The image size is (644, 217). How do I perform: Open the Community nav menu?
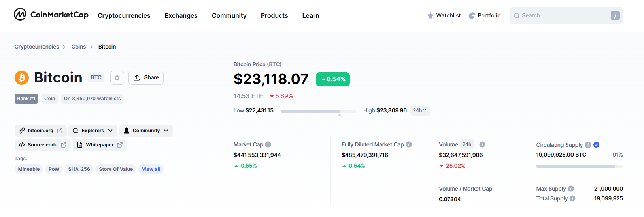[229, 15]
